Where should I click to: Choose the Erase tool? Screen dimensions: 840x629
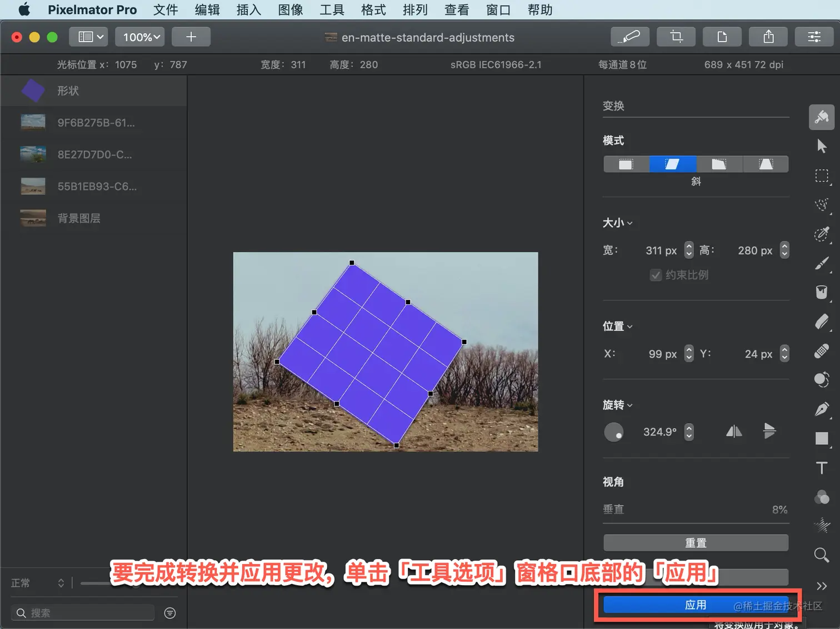point(822,321)
